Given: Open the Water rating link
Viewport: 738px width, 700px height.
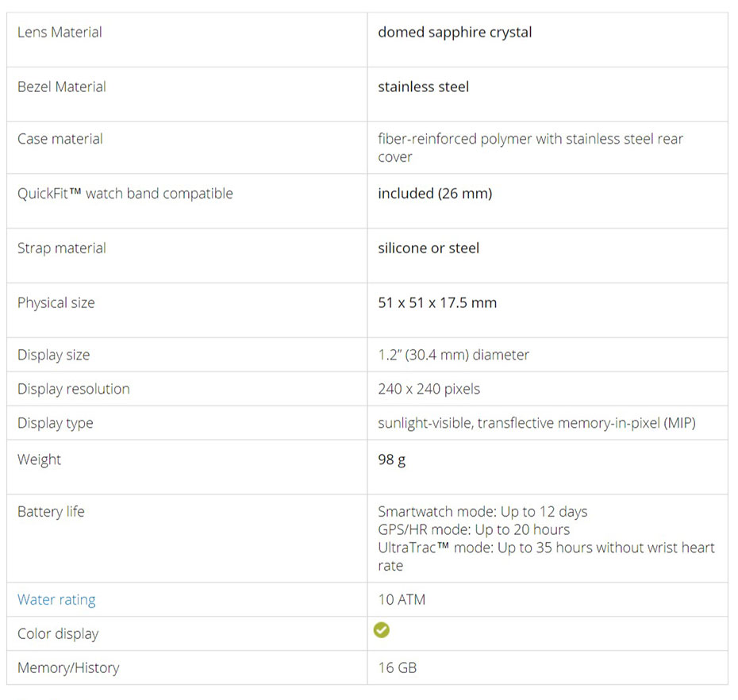Looking at the screenshot, I should pos(56,600).
